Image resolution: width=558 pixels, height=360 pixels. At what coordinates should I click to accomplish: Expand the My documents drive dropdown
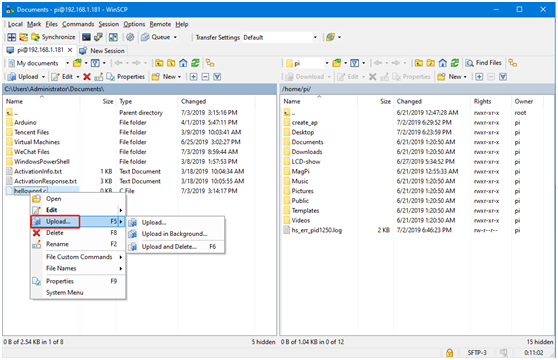pyautogui.click(x=67, y=63)
